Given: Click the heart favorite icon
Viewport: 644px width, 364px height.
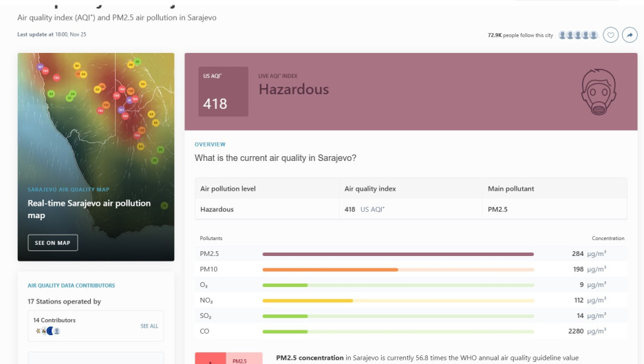Looking at the screenshot, I should (611, 35).
